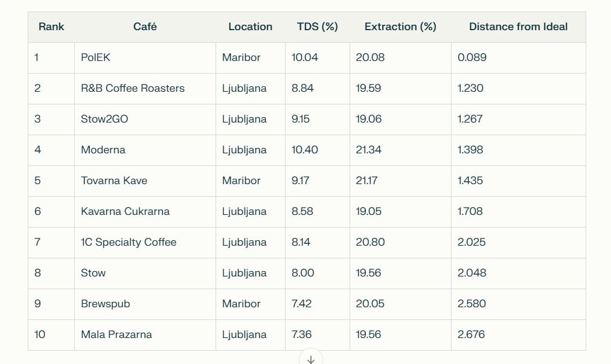Click the Café column header

click(145, 27)
